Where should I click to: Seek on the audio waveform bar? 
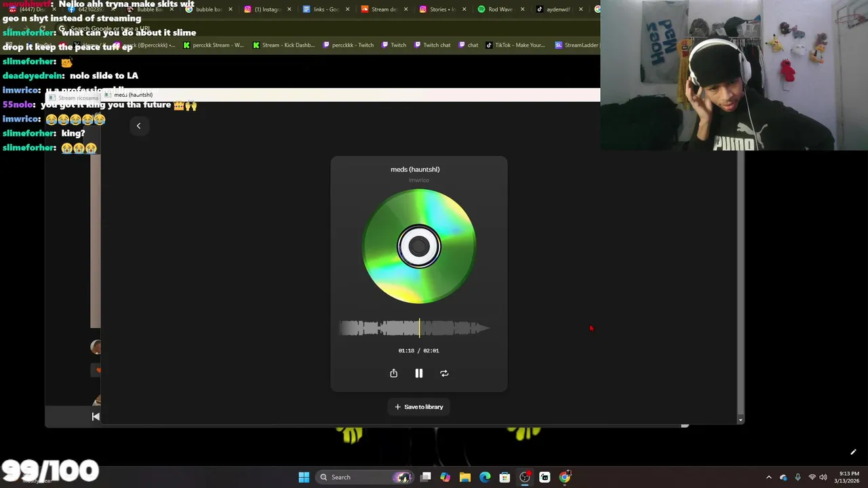click(414, 329)
